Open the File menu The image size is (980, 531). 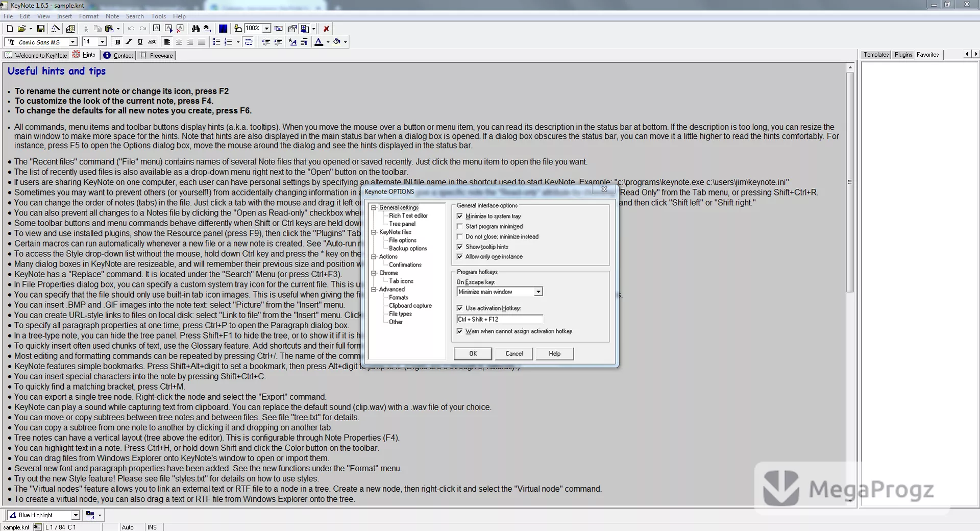(x=8, y=16)
